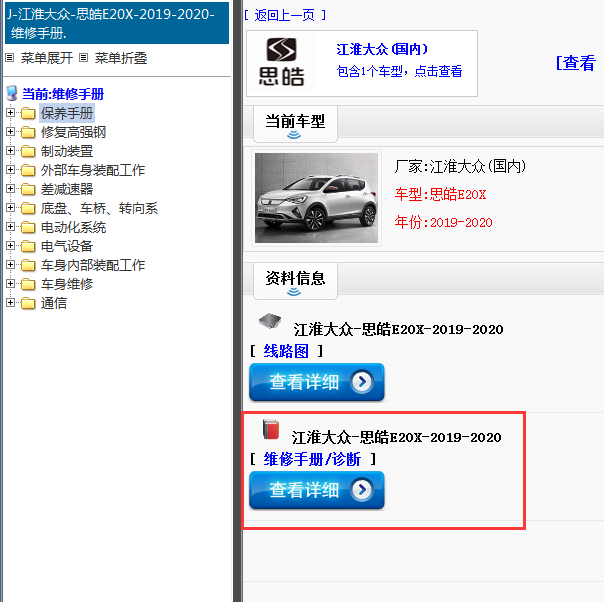Select the 外部车身装配工作 tree label
Viewport: 604px width, 602px height.
pos(93,170)
